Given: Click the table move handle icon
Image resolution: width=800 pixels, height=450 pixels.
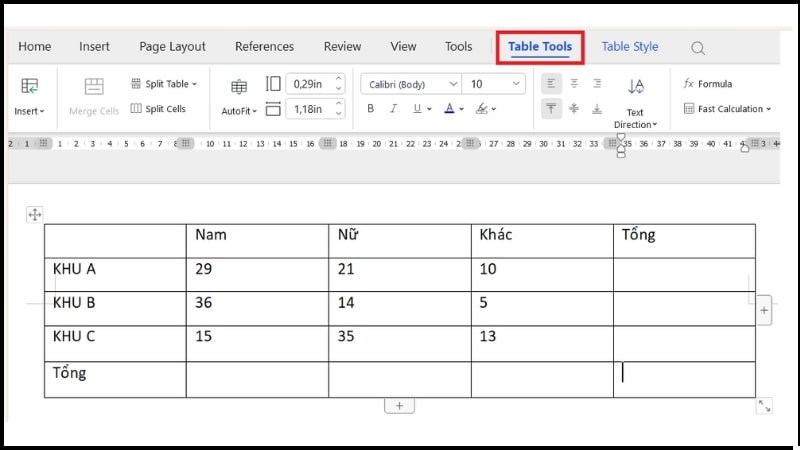Looking at the screenshot, I should 35,214.
